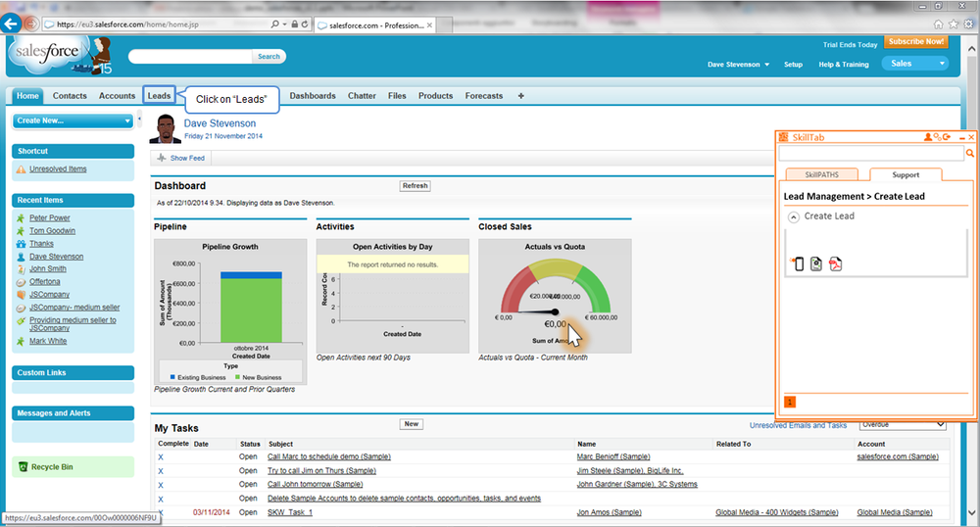Open the Overdue tasks filter dropdown
The width and height of the screenshot is (980, 527).
(x=903, y=424)
